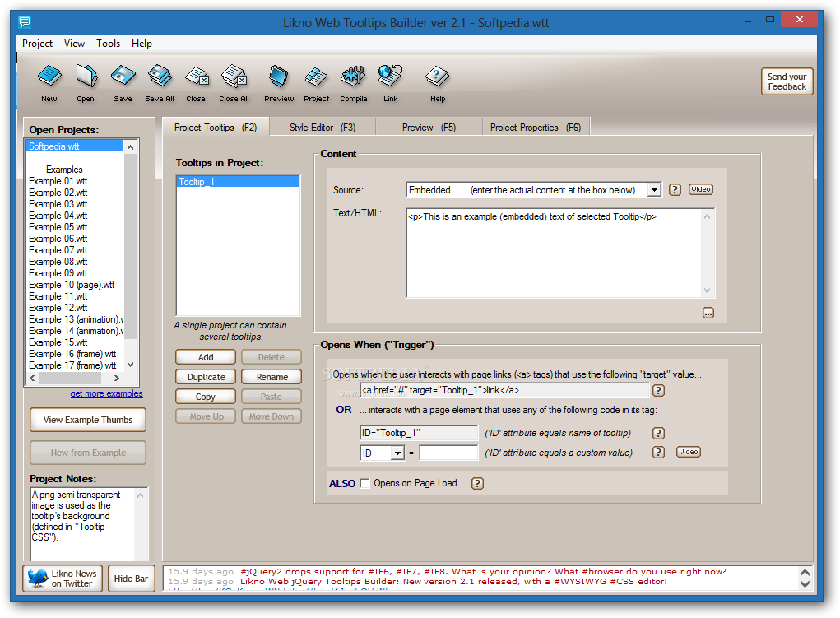The image size is (840, 618).
Task: Open Likno News on Twitter
Action: [63, 579]
